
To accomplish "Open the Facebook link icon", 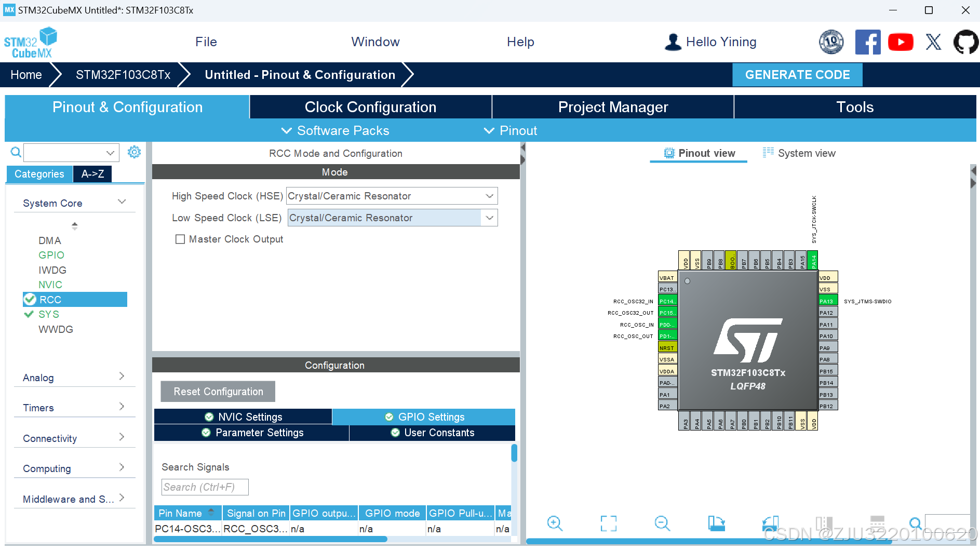I will point(868,42).
